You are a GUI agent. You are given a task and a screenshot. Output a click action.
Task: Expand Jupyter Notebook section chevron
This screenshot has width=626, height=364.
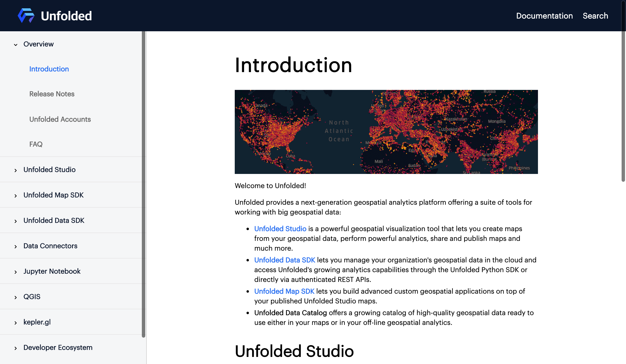(16, 272)
